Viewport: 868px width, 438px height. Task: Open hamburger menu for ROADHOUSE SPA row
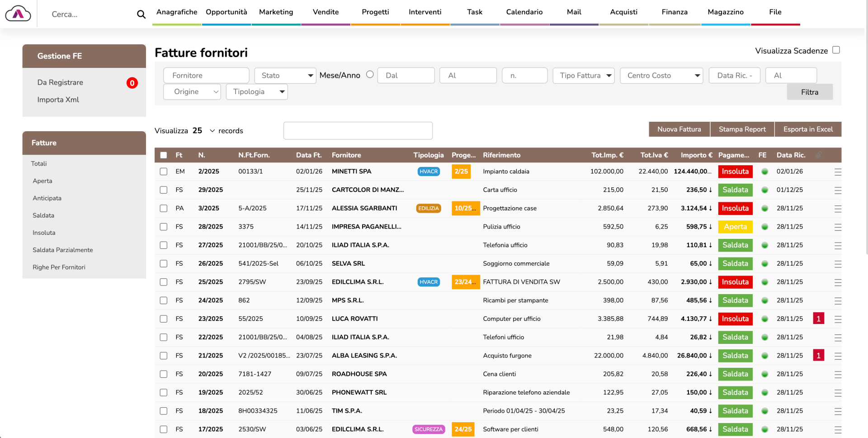(x=838, y=375)
